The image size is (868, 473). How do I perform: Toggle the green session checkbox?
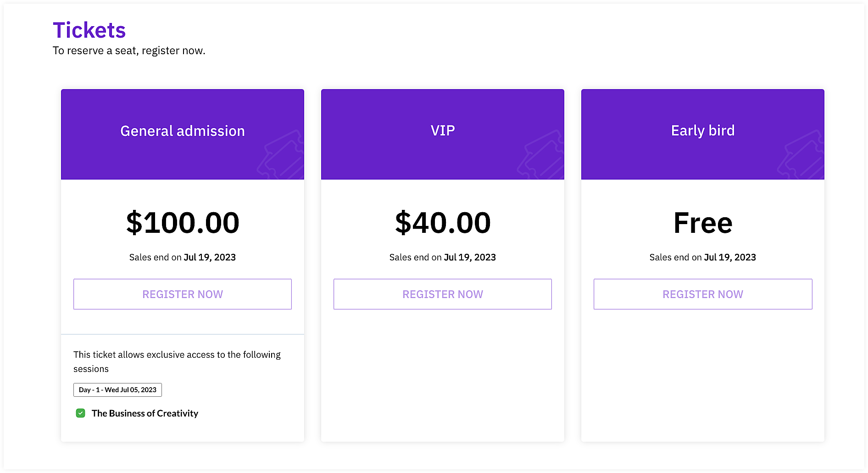click(80, 413)
